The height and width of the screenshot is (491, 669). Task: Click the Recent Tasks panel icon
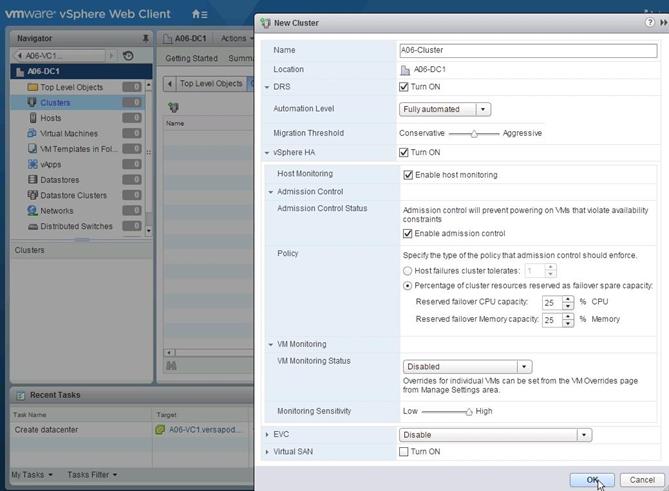point(20,395)
